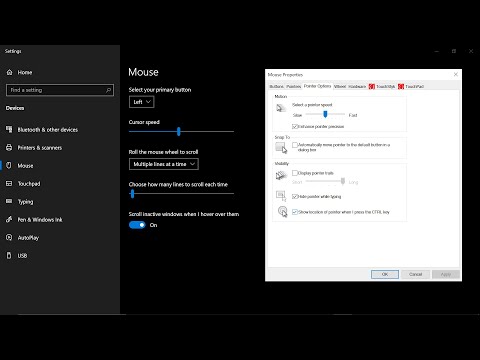Click the Mouse icon in the sidebar

point(9,165)
